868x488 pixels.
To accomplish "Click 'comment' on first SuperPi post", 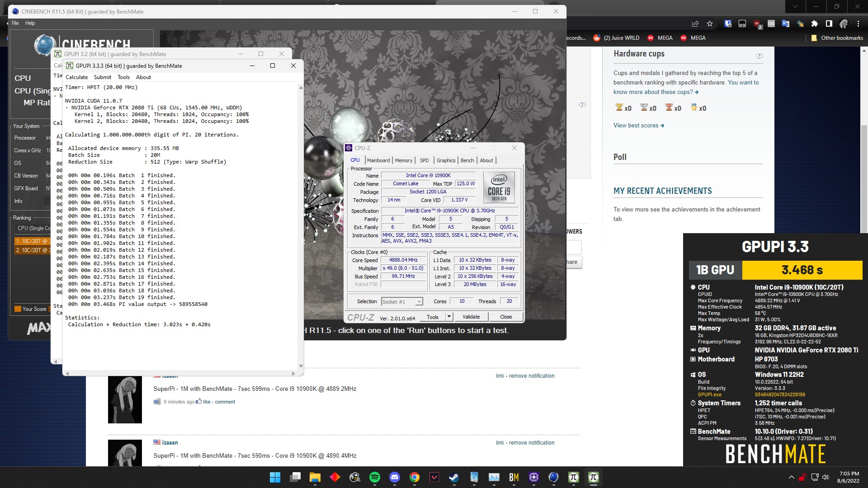I will coord(225,402).
